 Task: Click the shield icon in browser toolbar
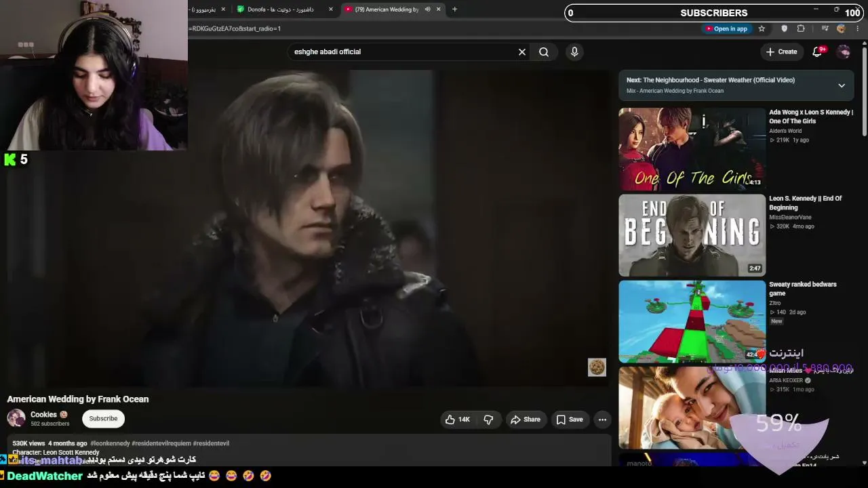pos(785,28)
